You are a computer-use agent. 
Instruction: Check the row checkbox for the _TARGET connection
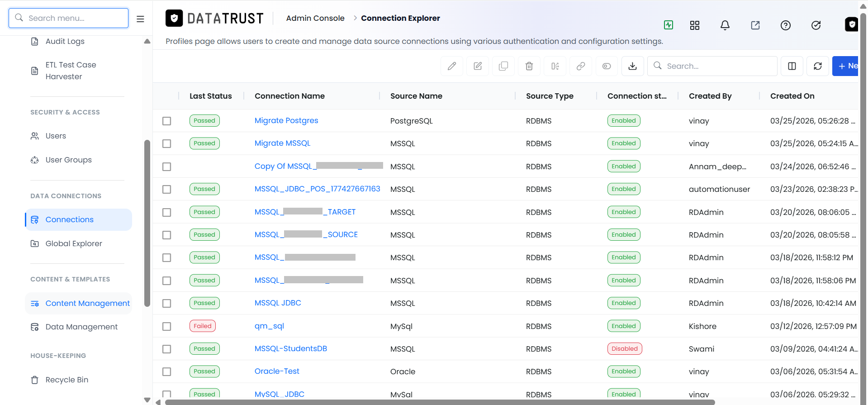pyautogui.click(x=166, y=212)
